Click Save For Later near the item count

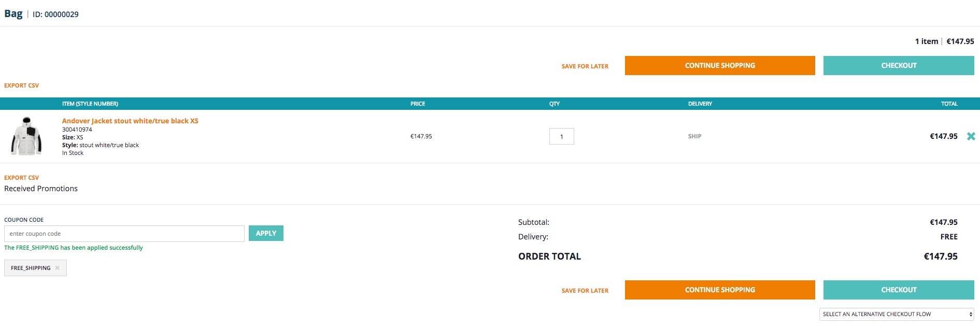pyautogui.click(x=585, y=66)
